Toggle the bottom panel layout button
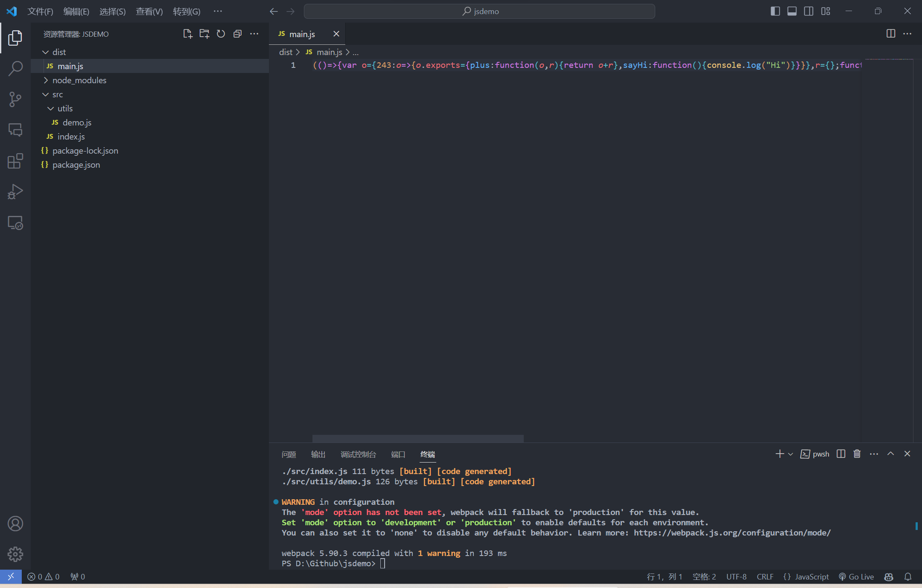This screenshot has height=588, width=922. tap(792, 11)
